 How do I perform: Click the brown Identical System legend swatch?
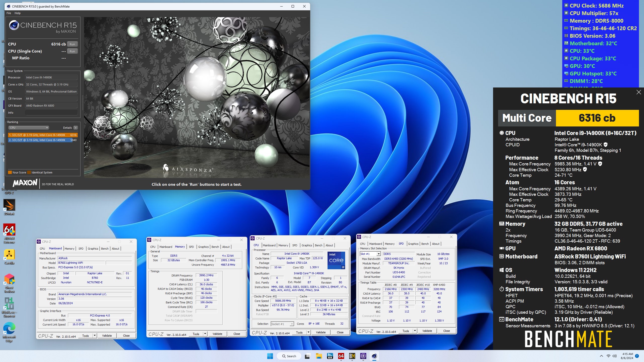29,172
